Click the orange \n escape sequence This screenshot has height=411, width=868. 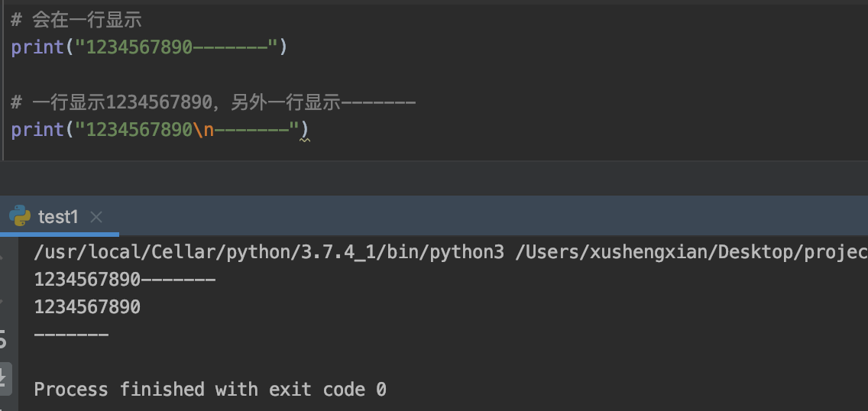(203, 130)
